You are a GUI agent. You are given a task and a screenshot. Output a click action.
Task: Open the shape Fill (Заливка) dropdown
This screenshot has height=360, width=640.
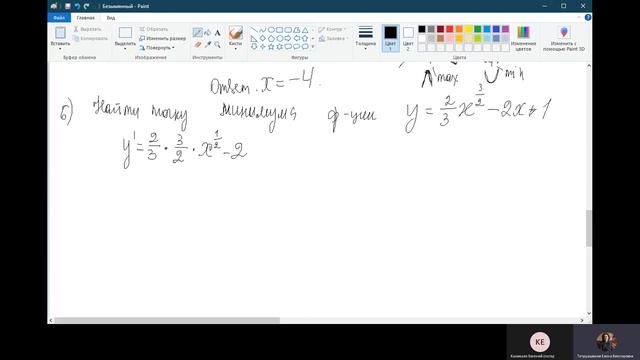pos(333,38)
